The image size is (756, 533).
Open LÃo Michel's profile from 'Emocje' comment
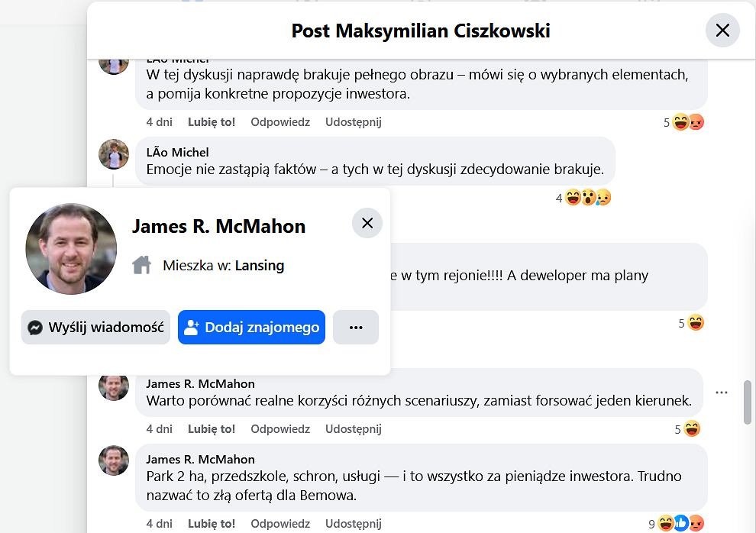[177, 152]
